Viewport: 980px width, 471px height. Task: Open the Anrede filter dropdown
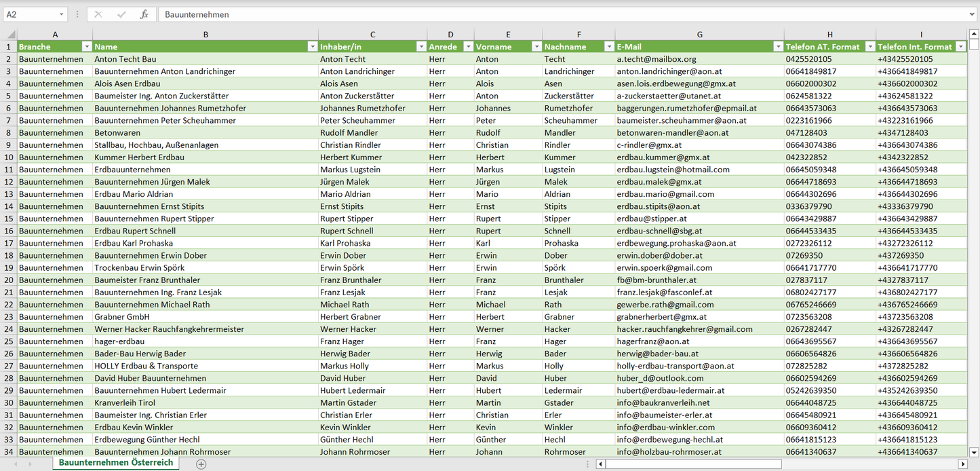(x=467, y=47)
